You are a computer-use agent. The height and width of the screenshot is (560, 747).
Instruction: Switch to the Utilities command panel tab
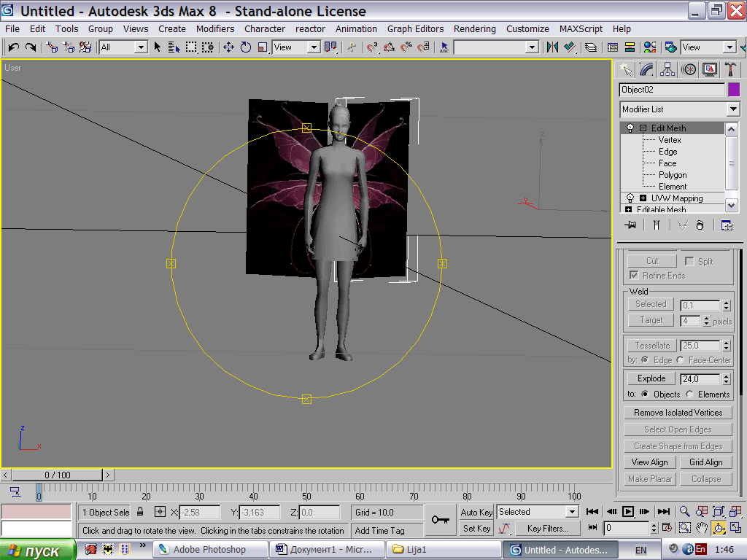pyautogui.click(x=729, y=69)
